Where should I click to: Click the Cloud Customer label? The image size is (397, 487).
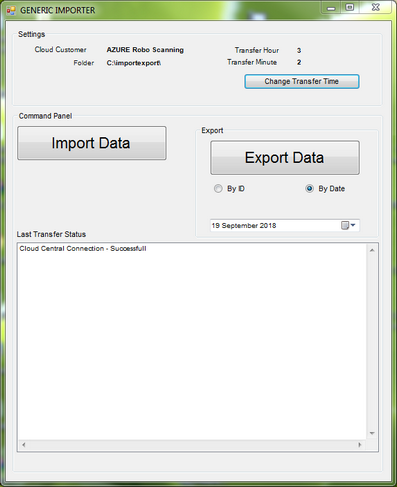(x=60, y=50)
